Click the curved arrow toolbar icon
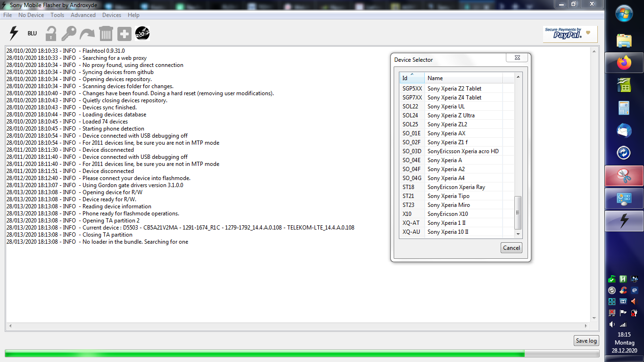644x362 pixels. [x=87, y=33]
